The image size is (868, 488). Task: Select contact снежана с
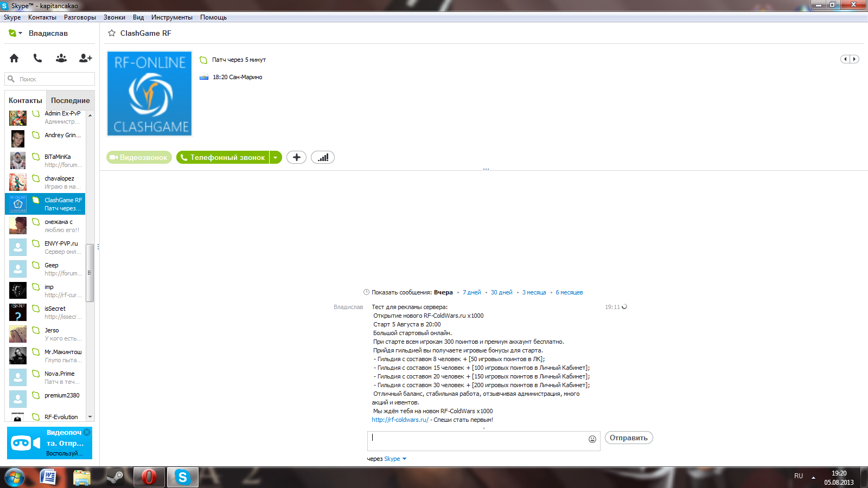coord(46,226)
